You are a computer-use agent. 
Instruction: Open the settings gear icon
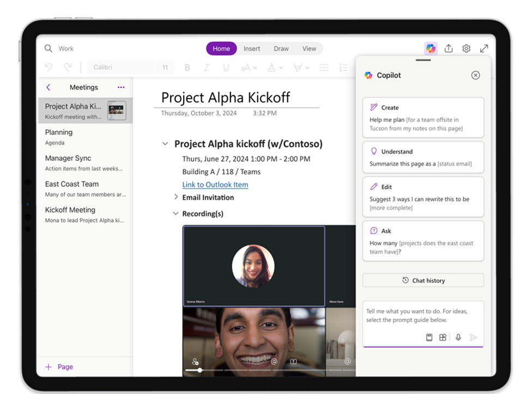click(466, 49)
